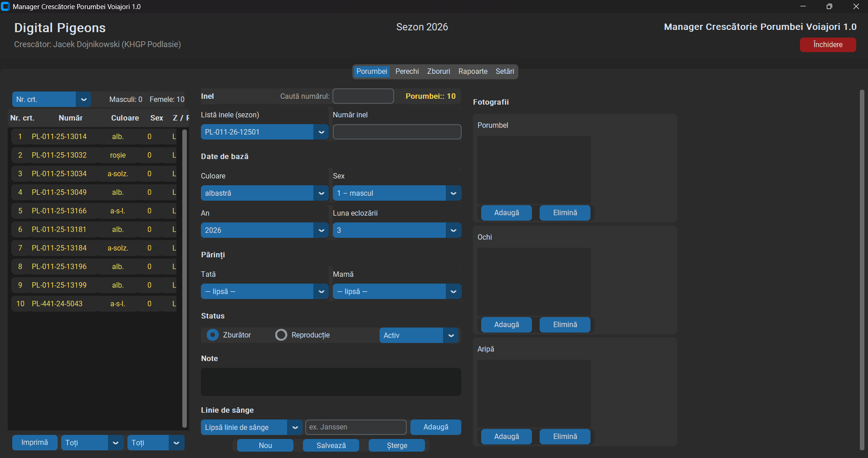Open the first Toți filter dropdown

tap(92, 443)
